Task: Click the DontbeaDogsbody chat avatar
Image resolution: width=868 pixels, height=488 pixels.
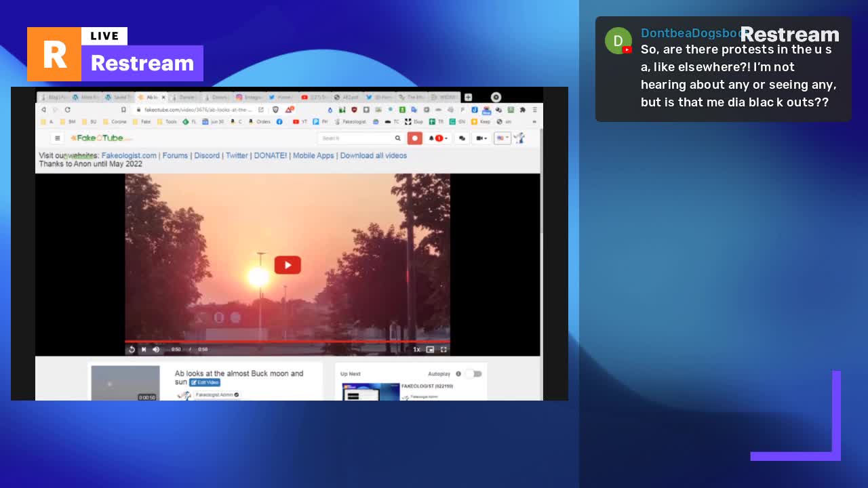Action: point(618,41)
